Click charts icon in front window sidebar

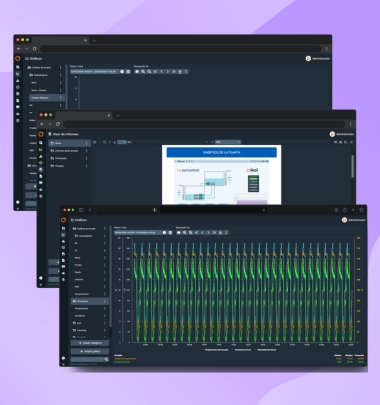63,235
